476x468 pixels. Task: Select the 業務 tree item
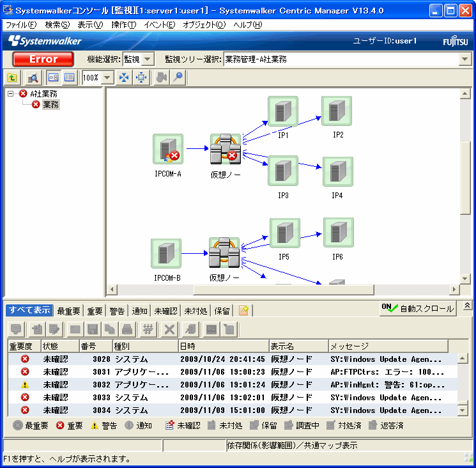pos(50,104)
